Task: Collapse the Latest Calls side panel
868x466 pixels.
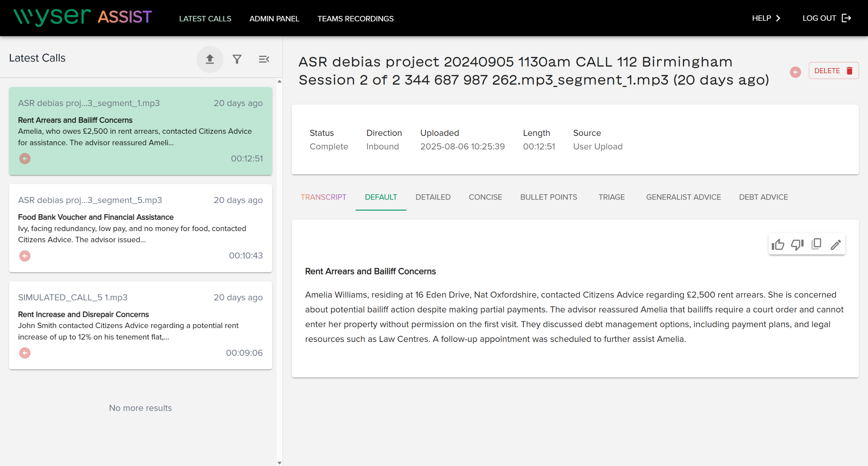Action: (264, 59)
